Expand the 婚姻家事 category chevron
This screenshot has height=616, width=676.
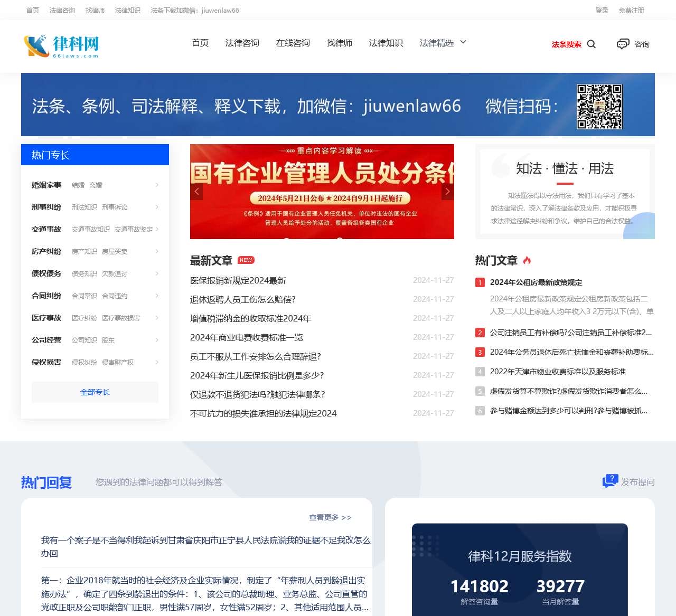(157, 185)
